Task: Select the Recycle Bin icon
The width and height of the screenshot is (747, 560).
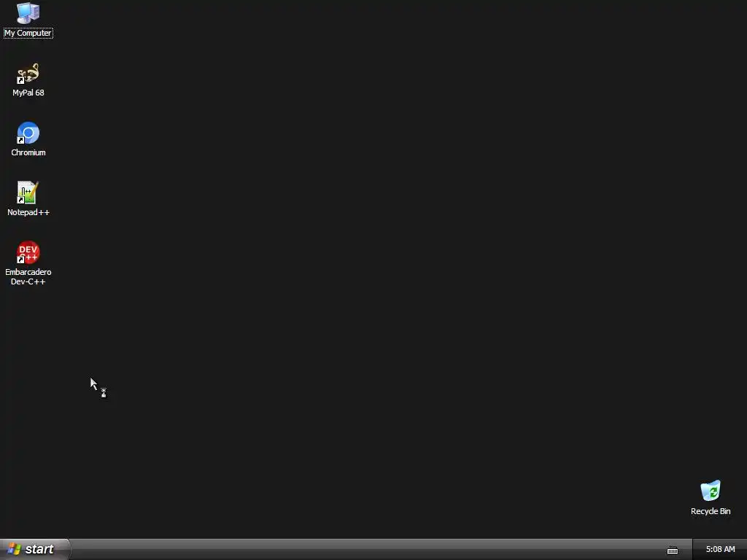Action: click(x=711, y=491)
